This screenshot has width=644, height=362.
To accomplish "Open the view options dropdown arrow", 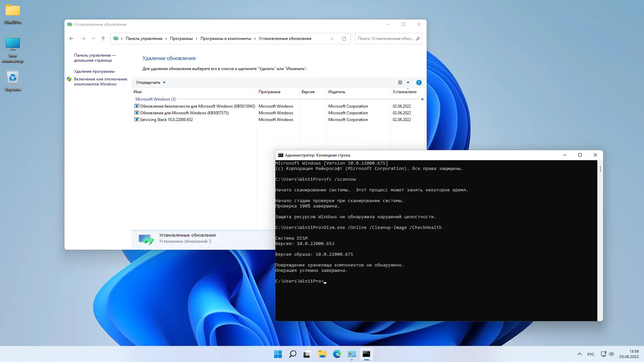I will 408,82.
